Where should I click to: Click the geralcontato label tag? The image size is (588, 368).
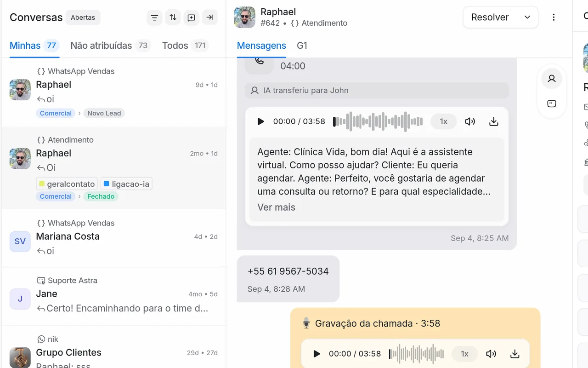click(67, 184)
